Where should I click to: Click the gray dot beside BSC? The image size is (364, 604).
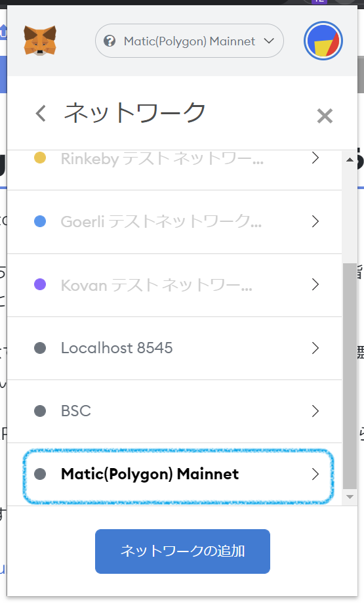40,411
